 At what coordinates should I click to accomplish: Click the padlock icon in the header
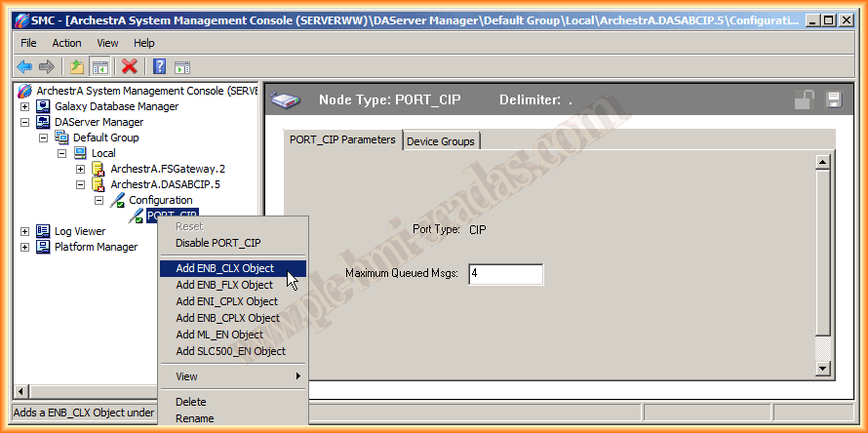click(x=805, y=99)
